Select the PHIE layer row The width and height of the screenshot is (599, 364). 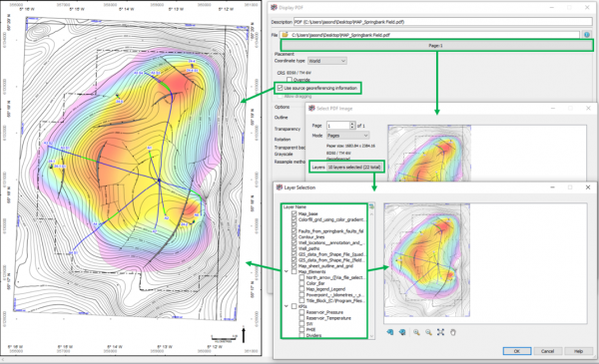(x=310, y=329)
